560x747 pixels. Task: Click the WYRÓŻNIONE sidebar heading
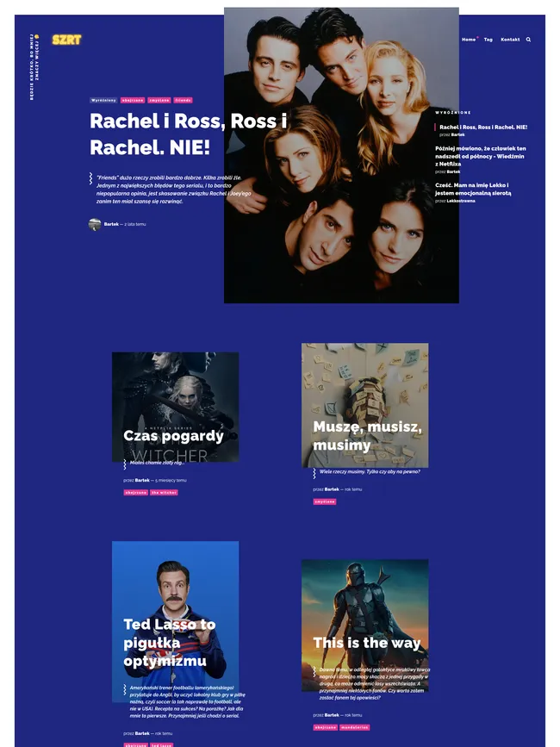(x=453, y=113)
